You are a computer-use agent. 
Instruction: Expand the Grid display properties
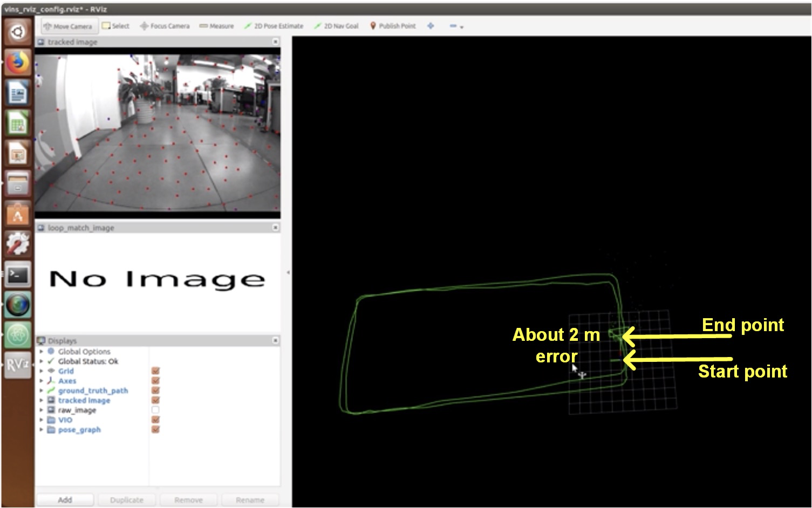click(41, 371)
